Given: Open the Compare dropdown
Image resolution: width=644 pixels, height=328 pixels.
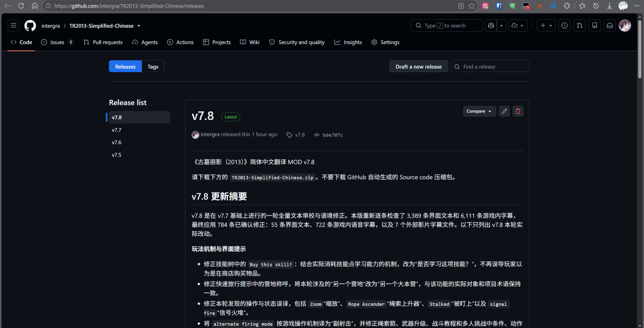Looking at the screenshot, I should [479, 111].
